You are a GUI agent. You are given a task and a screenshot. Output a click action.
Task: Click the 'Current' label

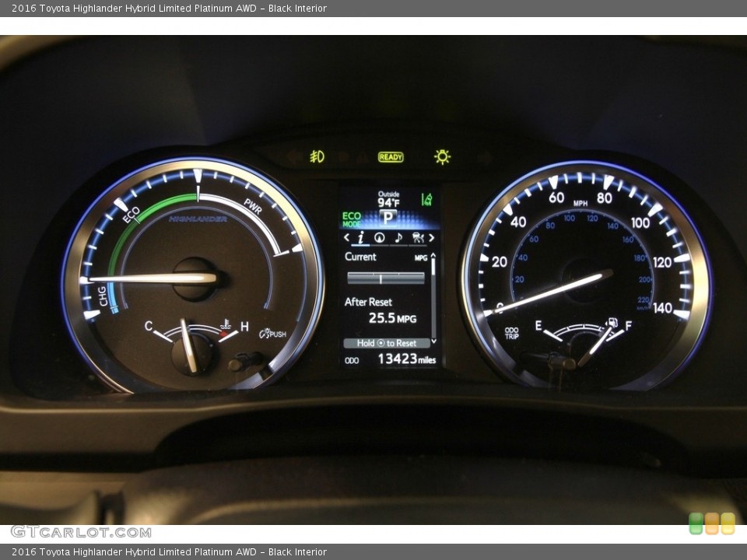(360, 257)
